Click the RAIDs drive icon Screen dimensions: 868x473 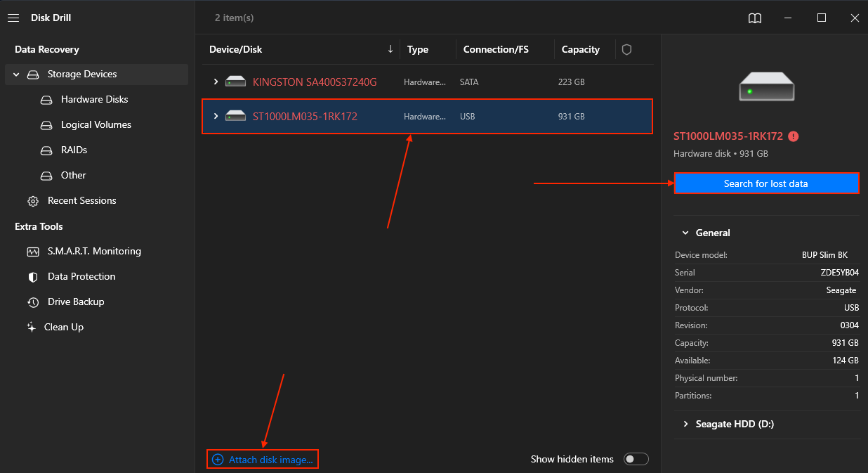tap(46, 150)
